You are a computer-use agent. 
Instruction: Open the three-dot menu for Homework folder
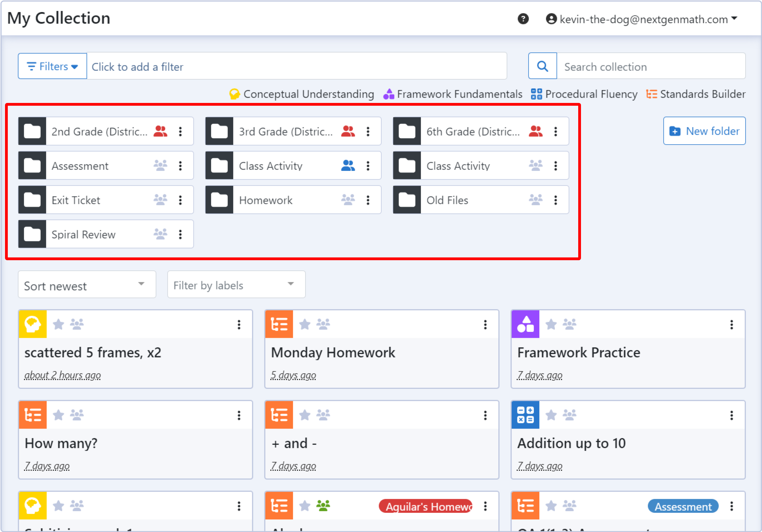[368, 200]
